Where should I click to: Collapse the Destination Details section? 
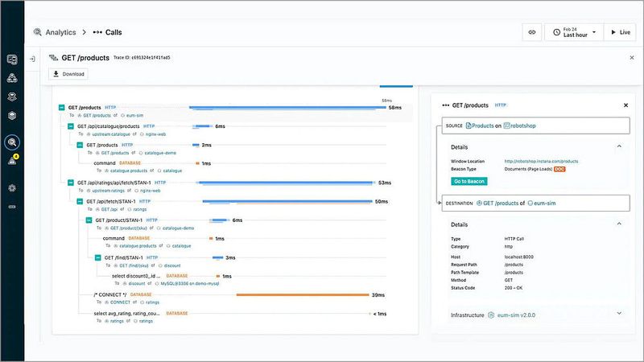[x=619, y=224]
